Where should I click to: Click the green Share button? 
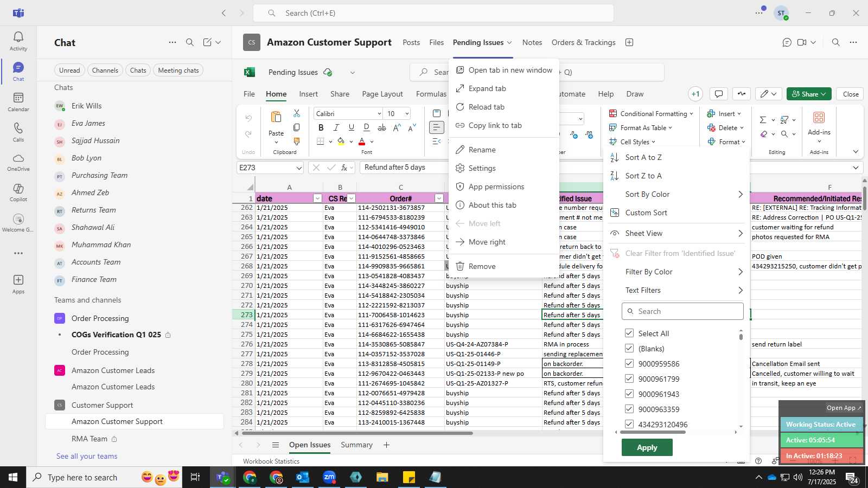(x=809, y=94)
